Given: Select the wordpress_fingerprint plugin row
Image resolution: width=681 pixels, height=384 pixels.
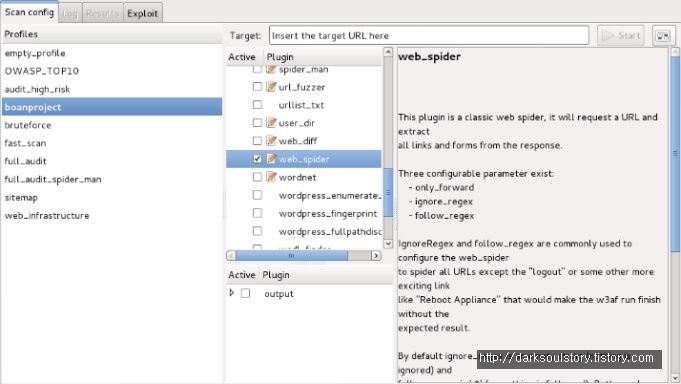Looking at the screenshot, I should click(304, 213).
